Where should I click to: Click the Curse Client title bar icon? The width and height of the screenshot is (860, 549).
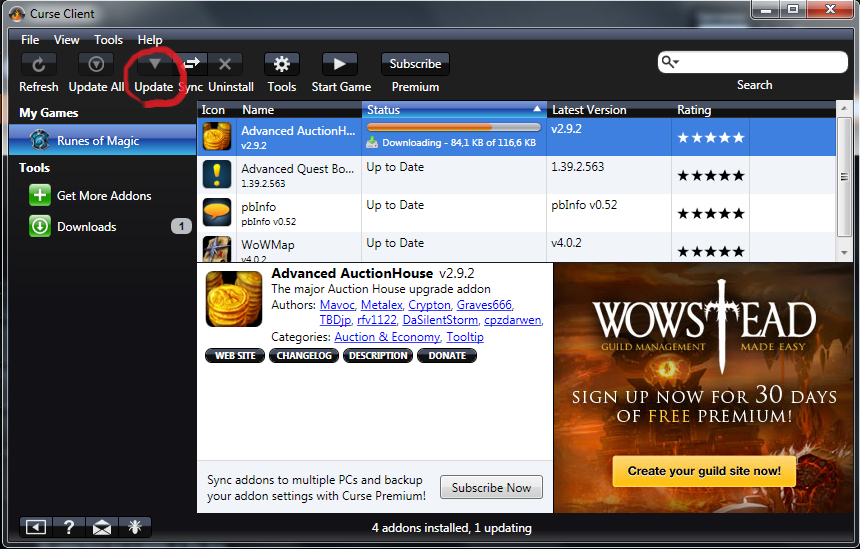17,13
